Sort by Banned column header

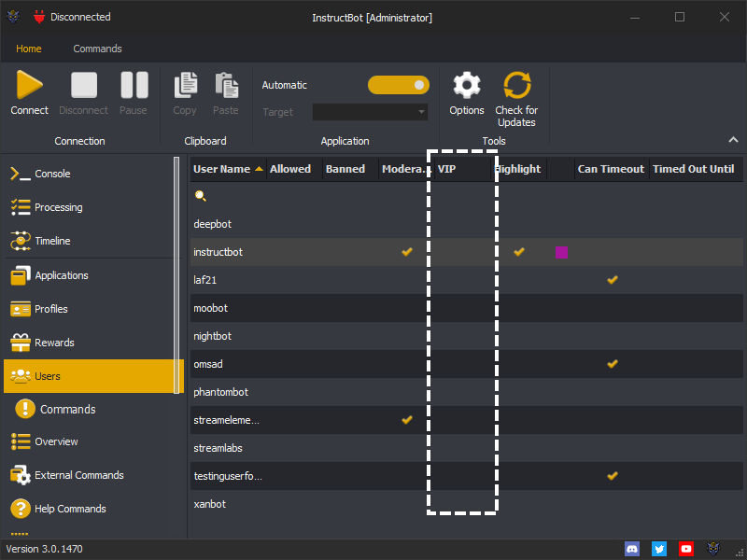pos(350,169)
